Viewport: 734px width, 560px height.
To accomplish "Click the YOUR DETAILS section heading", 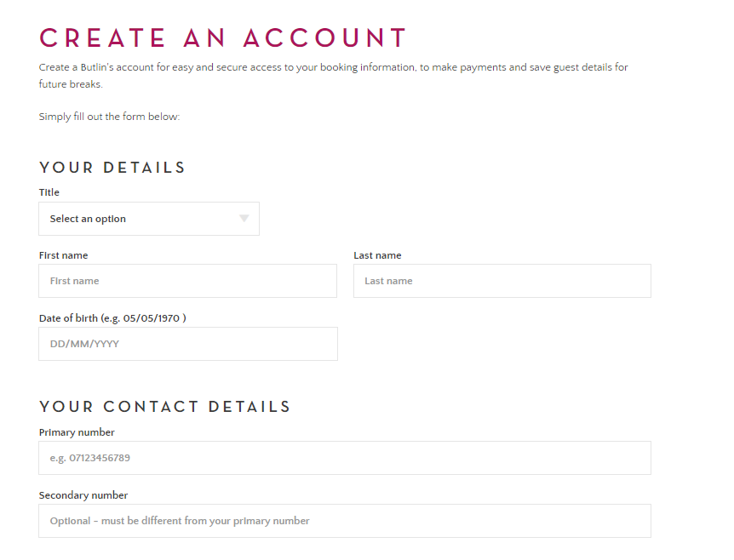I will (112, 167).
